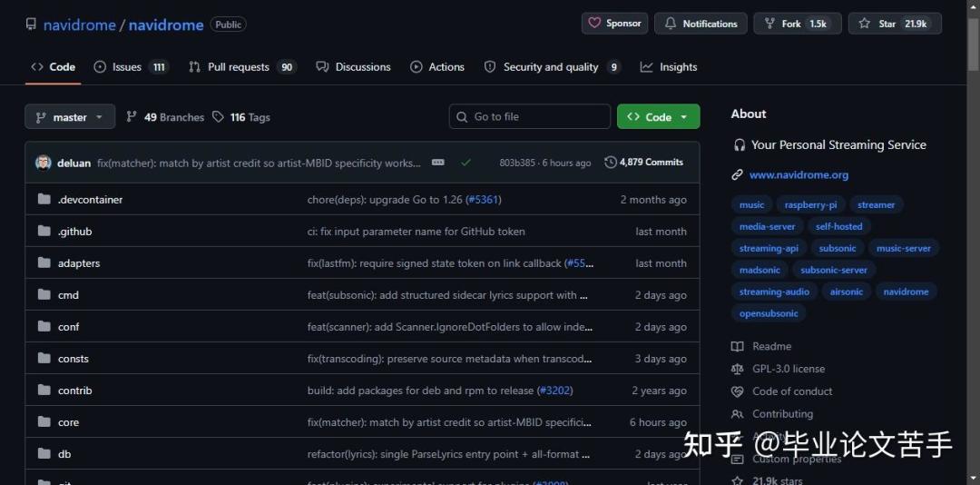Open the Notifications button
This screenshot has width=980, height=485.
pos(701,24)
